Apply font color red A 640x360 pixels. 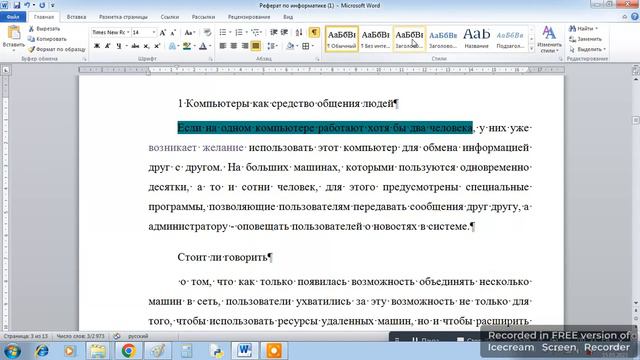[x=203, y=46]
